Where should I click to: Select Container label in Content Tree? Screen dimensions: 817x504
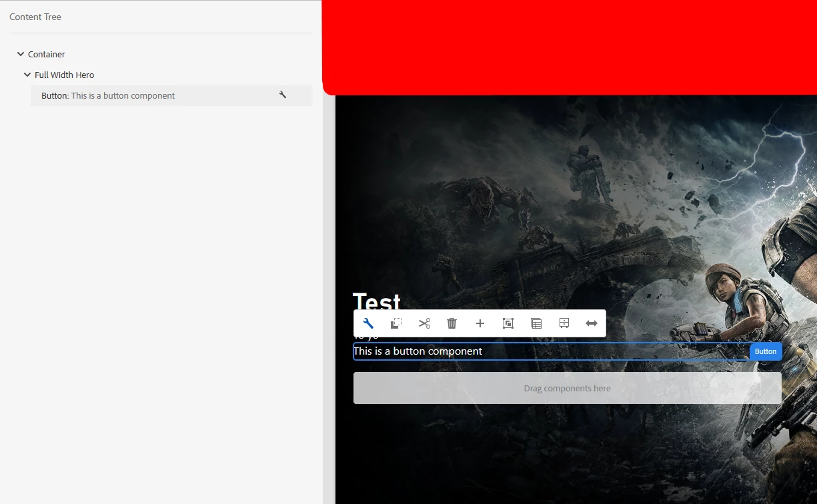pyautogui.click(x=47, y=54)
